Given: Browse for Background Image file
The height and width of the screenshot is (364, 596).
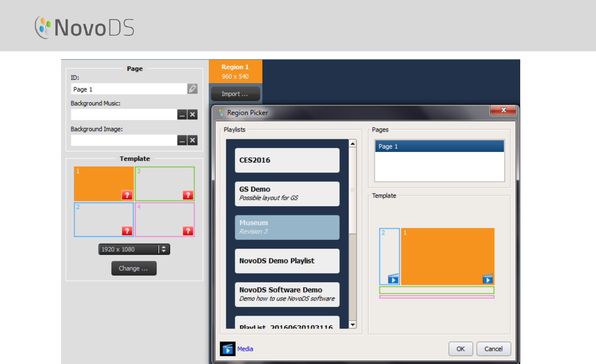Looking at the screenshot, I should pos(182,141).
